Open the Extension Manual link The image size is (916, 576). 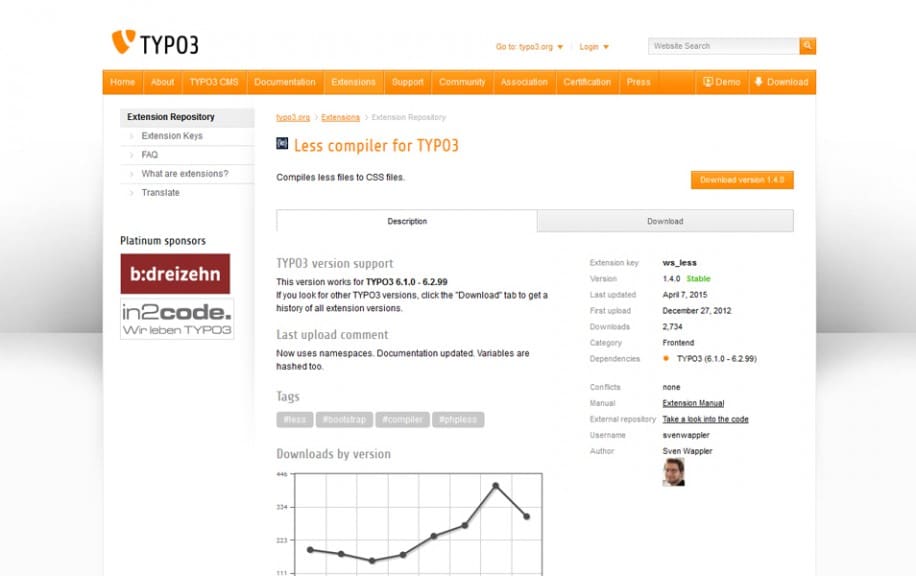pos(693,403)
